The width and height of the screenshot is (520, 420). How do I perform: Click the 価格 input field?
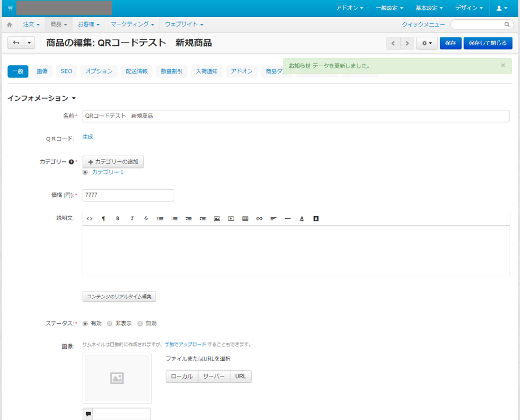[128, 195]
